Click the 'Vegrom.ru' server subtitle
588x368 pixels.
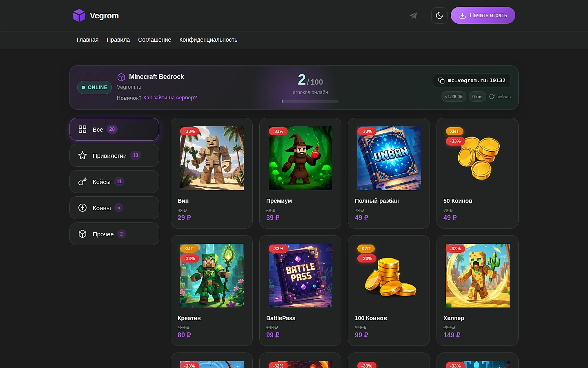[x=129, y=87]
